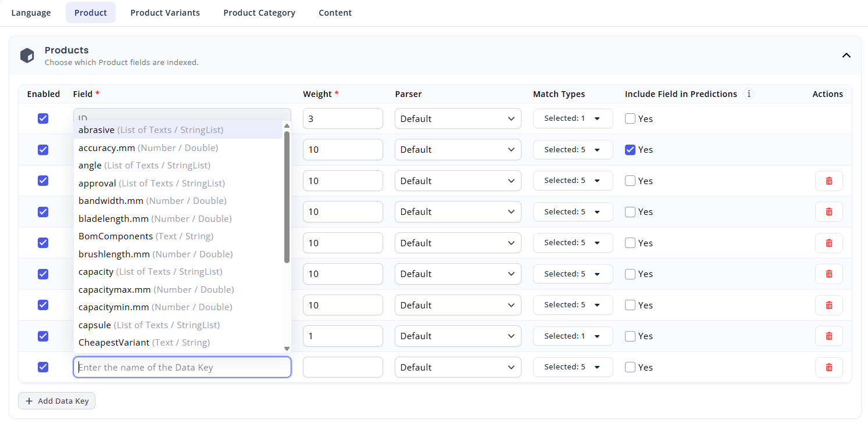Open the Parser dropdown in the first row
Viewport: 868px width, 424px height.
(x=457, y=118)
